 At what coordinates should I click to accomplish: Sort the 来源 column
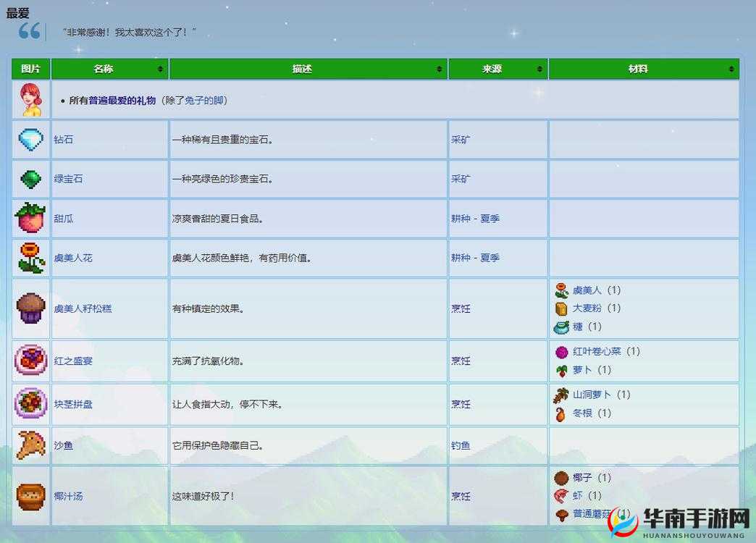539,69
